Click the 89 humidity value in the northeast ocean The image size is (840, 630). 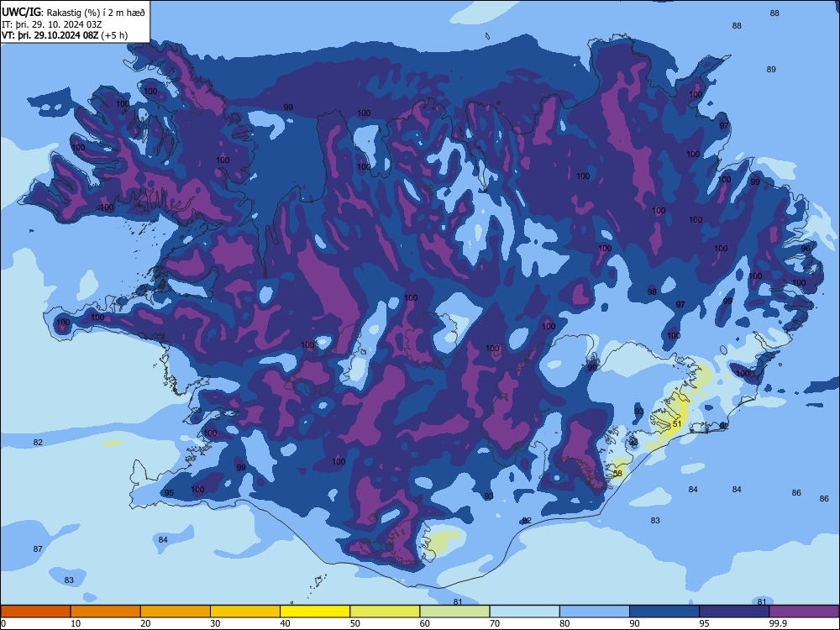[771, 69]
